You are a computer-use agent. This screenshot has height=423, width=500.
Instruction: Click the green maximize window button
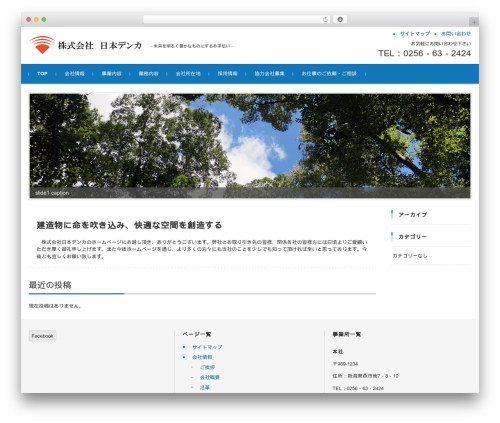tap(44, 19)
